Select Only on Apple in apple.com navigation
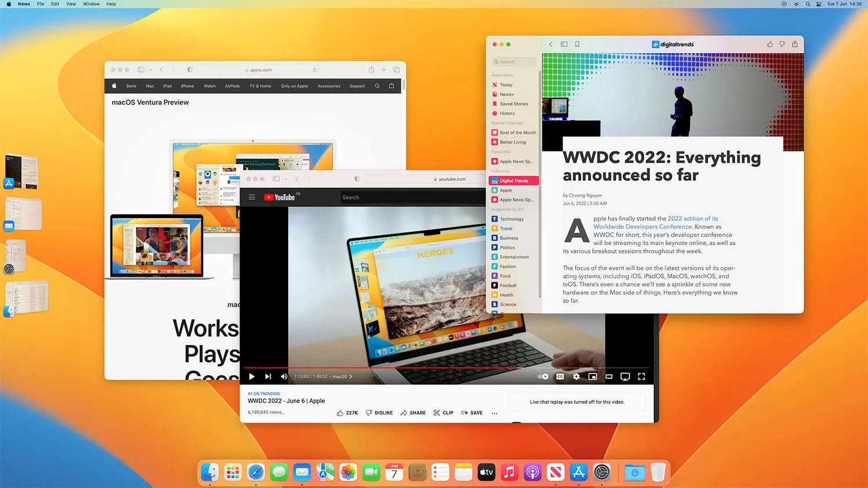 tap(294, 86)
